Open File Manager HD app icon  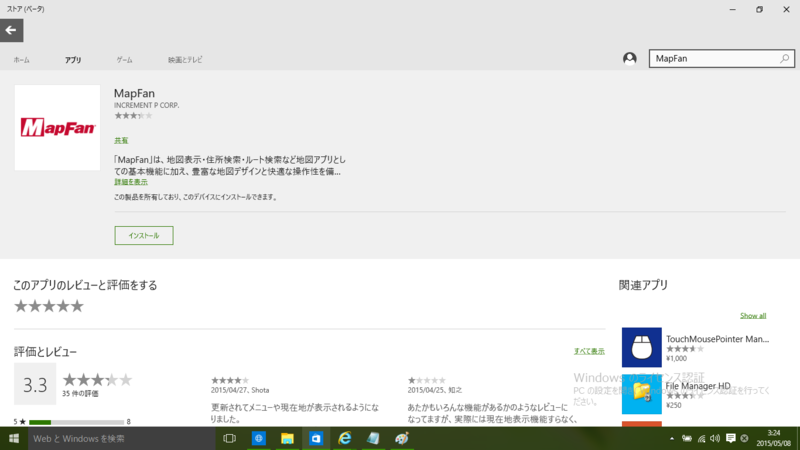click(x=641, y=394)
